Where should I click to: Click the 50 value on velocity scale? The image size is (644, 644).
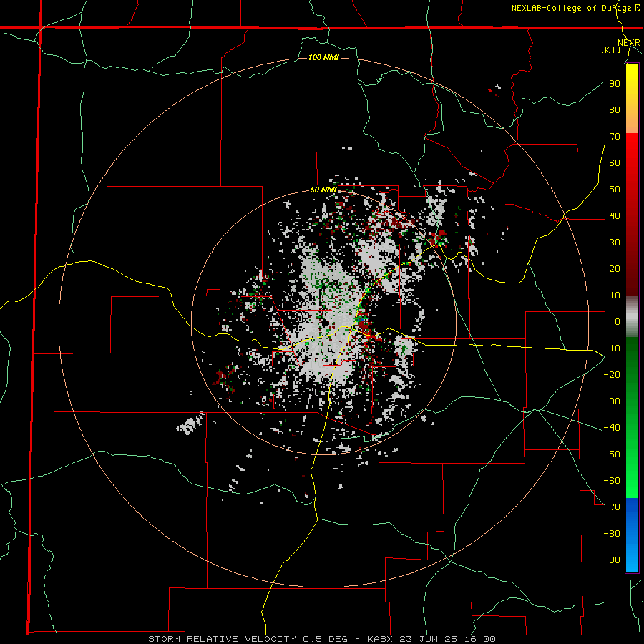tap(615, 190)
